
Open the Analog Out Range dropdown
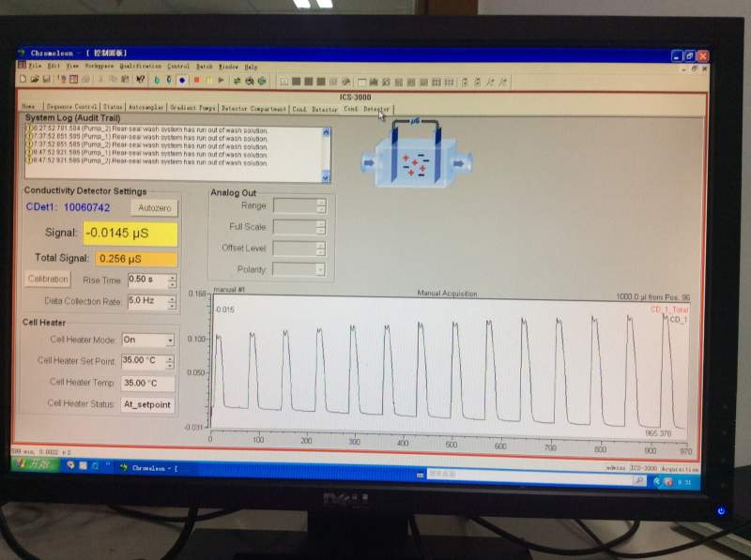coord(321,205)
